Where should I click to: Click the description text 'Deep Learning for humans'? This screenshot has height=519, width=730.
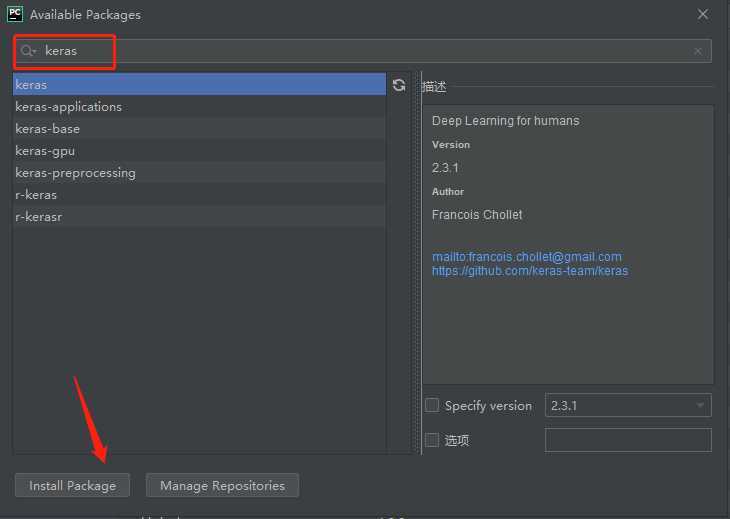506,121
